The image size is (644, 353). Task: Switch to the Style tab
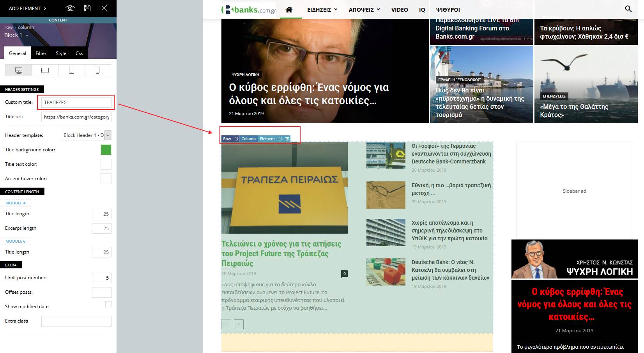61,53
